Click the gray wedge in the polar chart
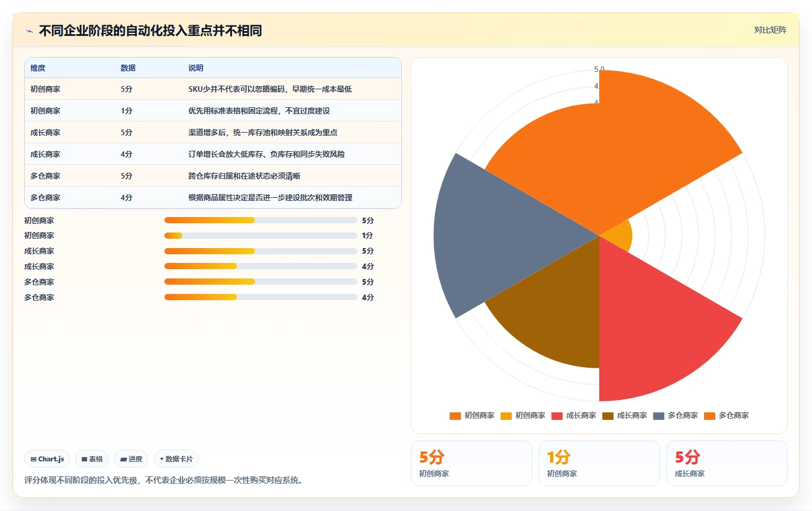The height and width of the screenshot is (511, 812). pyautogui.click(x=496, y=236)
